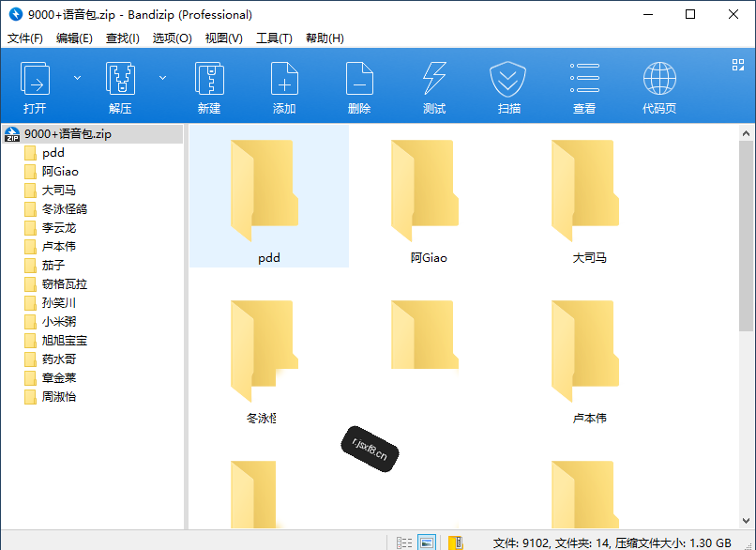Click the View (查看) list icon
756x550 pixels.
click(584, 78)
